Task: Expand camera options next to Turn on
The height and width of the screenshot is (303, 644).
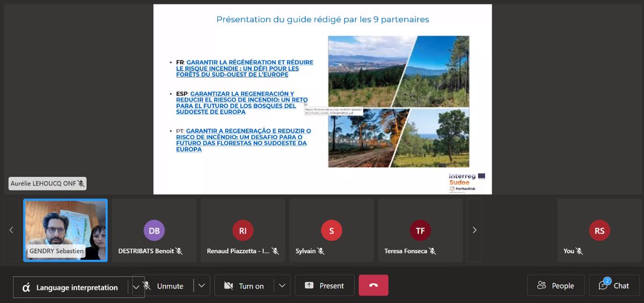Action: (x=282, y=286)
